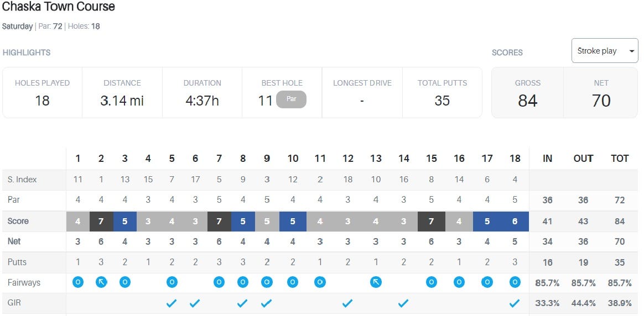Click hole 15 fairway hit icon
This screenshot has height=316, width=644.
432,282
